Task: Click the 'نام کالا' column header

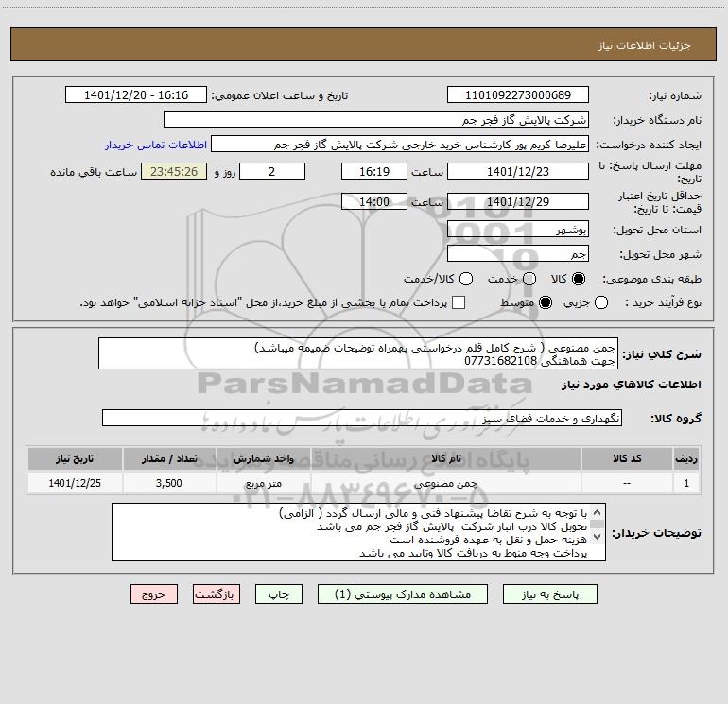Action: [445, 458]
